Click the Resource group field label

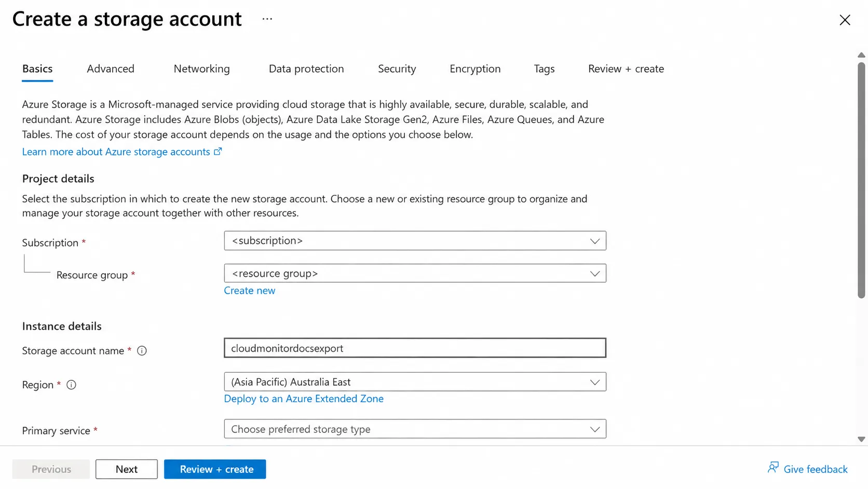[92, 275]
